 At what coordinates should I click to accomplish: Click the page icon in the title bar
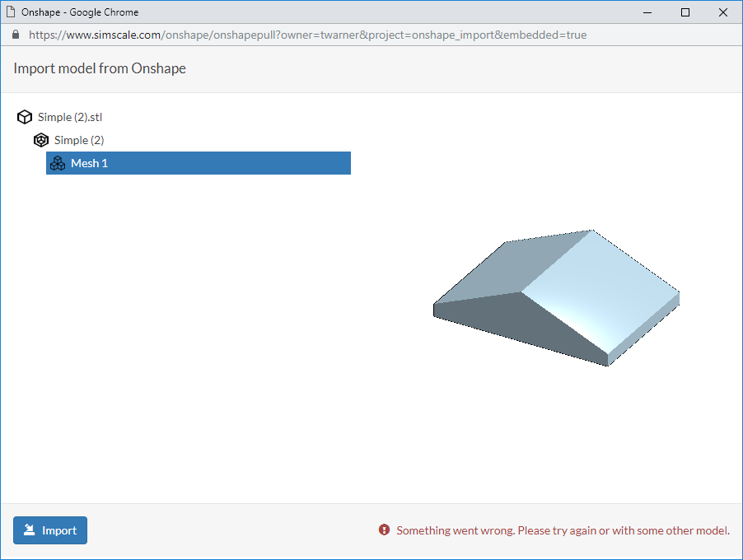[11, 12]
